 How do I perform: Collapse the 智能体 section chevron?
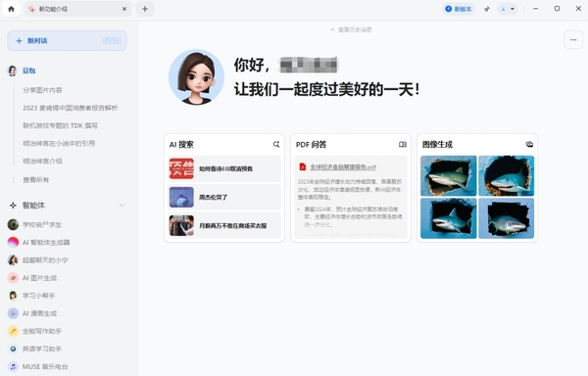[122, 206]
